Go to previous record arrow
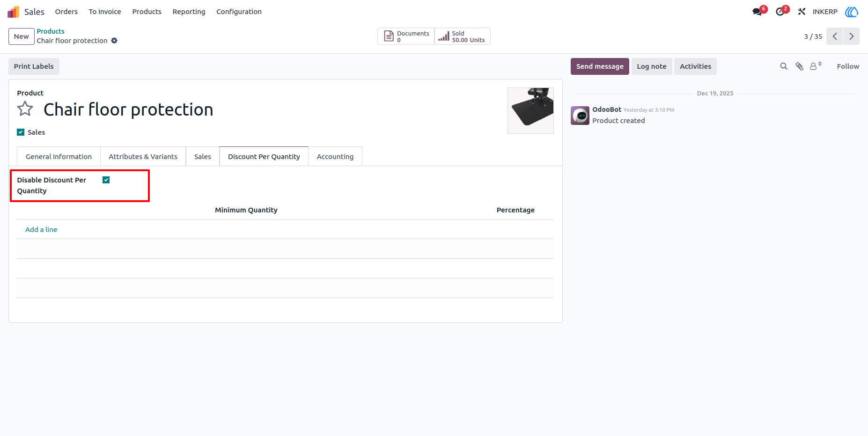 [x=834, y=36]
